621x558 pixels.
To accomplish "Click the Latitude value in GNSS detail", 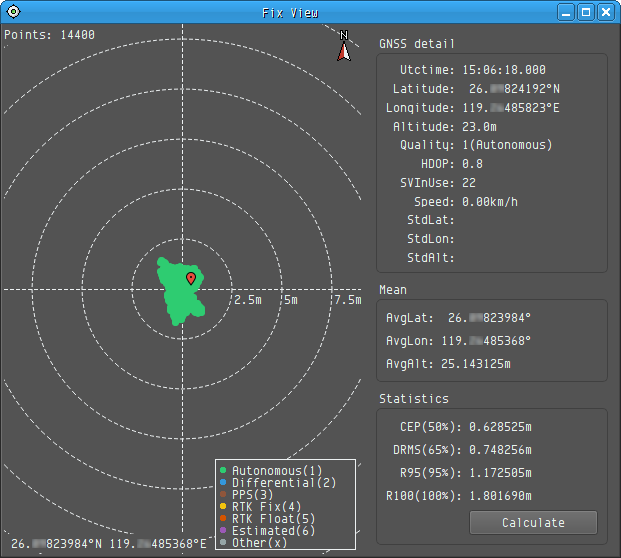I will [x=514, y=89].
